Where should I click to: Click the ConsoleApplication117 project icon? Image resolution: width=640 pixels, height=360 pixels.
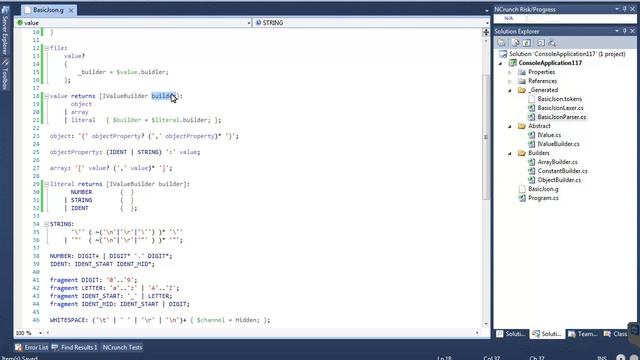click(512, 63)
